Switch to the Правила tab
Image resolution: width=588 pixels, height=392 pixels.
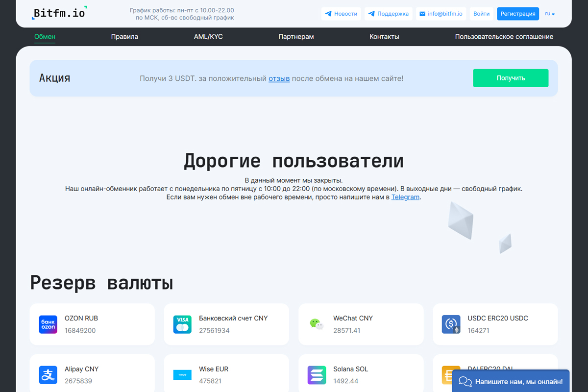tap(125, 36)
